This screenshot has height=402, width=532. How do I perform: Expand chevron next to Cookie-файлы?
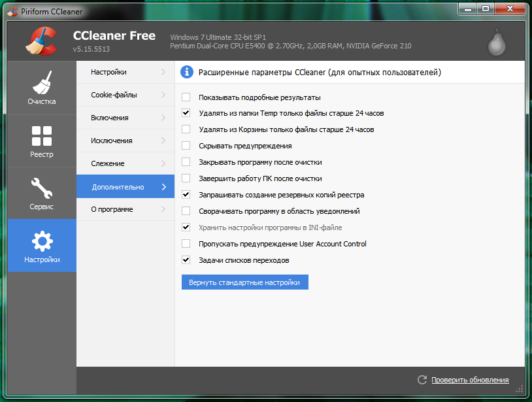(163, 95)
